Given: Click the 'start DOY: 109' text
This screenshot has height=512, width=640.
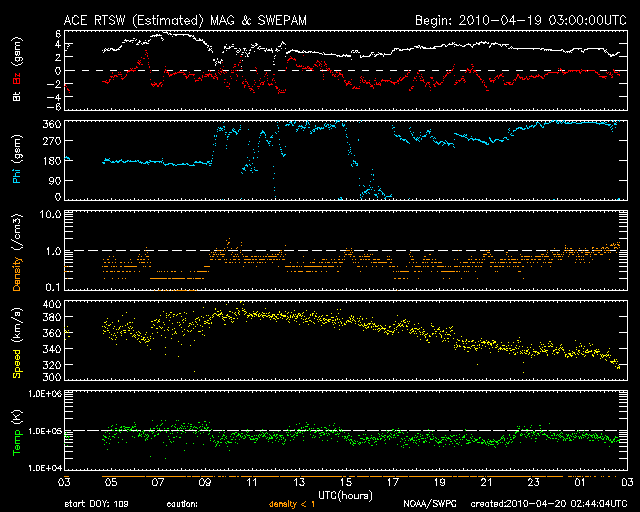Looking at the screenshot, I should (x=97, y=504).
